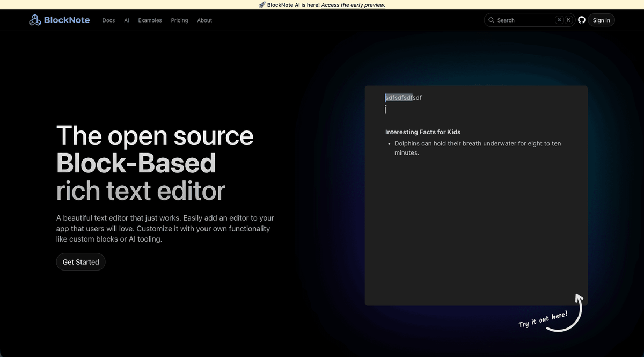Screen dimensions: 644x357
Task: Open the AI navigation item
Action: pyautogui.click(x=127, y=20)
